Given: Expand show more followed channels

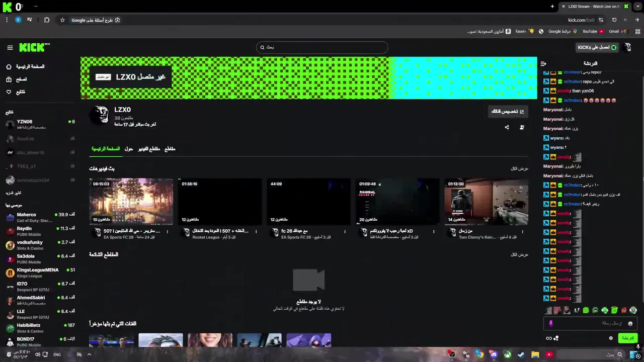Looking at the screenshot, I should (13, 193).
